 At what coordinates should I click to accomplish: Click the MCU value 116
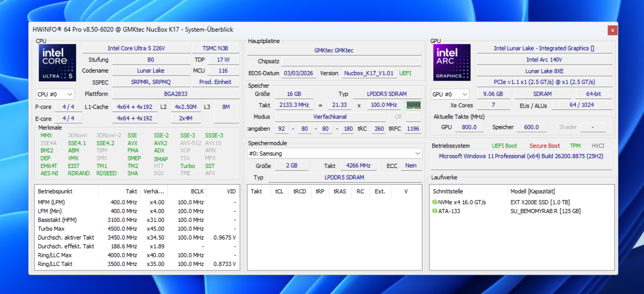pyautogui.click(x=223, y=71)
